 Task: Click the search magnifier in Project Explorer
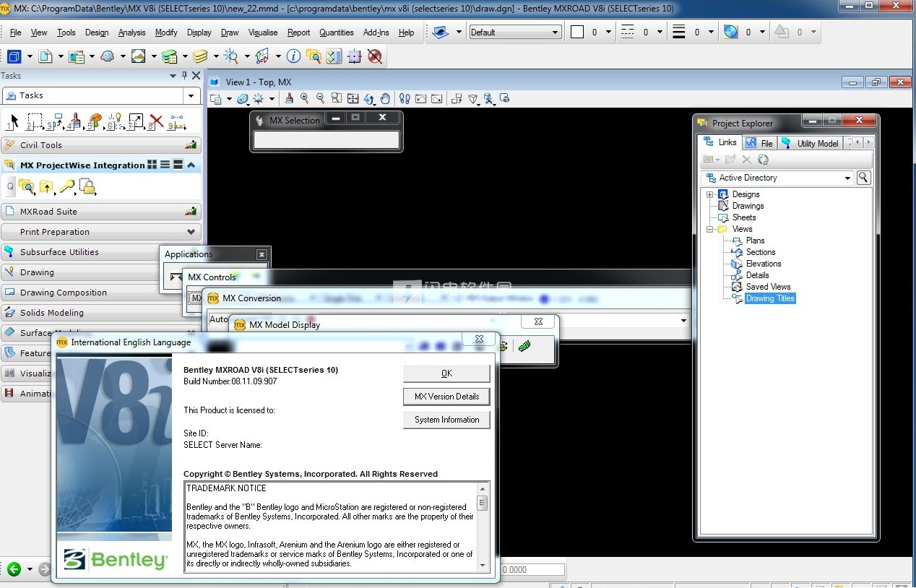tap(863, 178)
